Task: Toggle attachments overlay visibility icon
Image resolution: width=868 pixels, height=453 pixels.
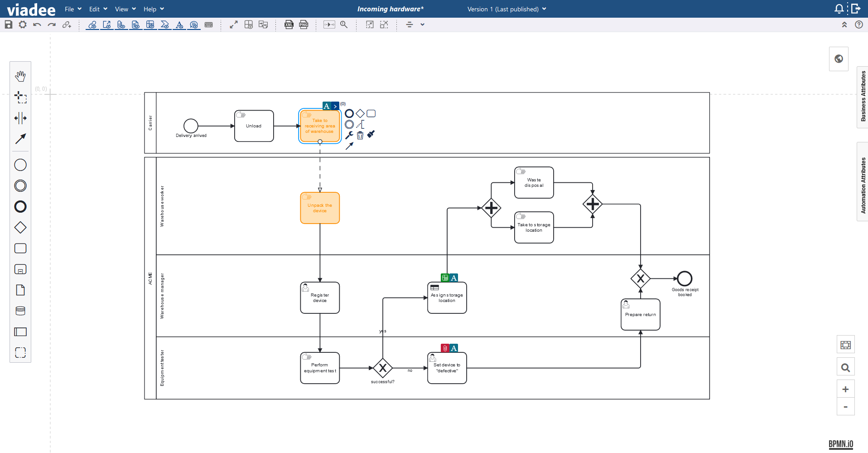Action: tap(121, 24)
